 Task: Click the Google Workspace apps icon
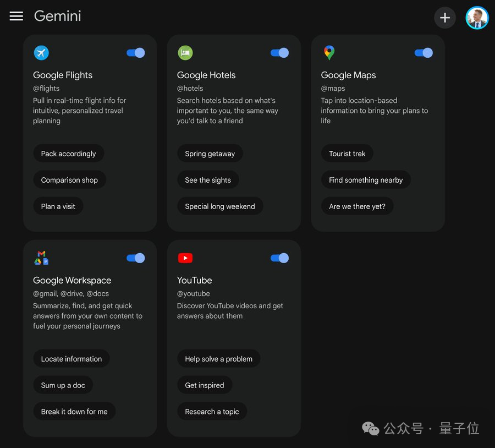pos(41,258)
